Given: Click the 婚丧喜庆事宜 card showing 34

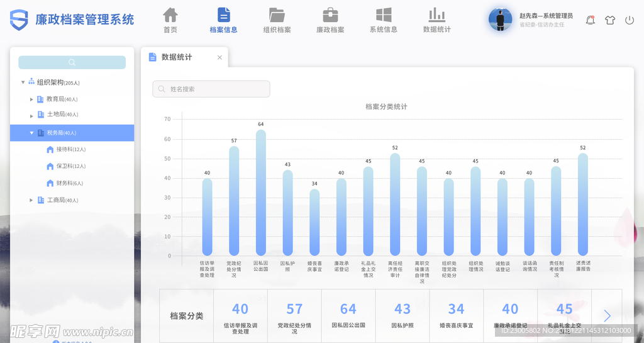Looking at the screenshot, I should [457, 315].
